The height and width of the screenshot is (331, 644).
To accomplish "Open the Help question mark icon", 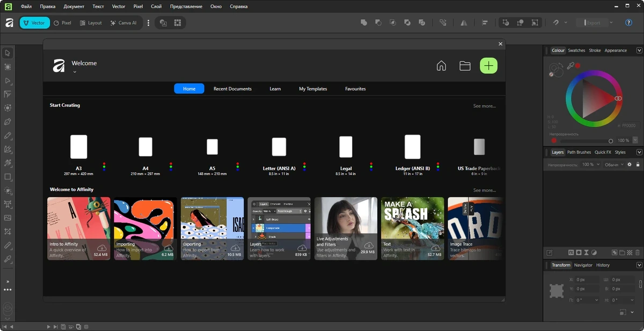I will coord(629,23).
